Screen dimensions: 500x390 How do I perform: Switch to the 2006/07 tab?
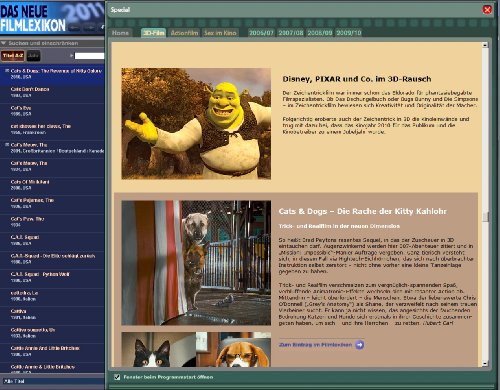261,33
